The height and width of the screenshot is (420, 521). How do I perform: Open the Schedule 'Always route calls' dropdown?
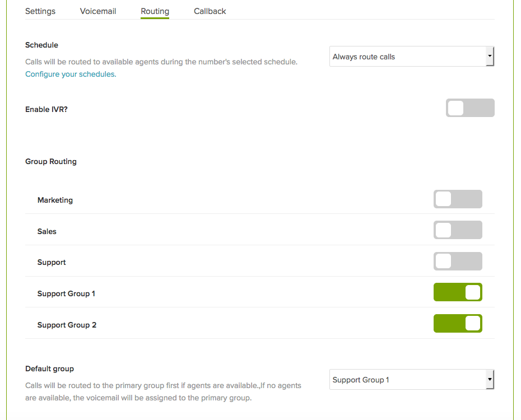tap(411, 57)
